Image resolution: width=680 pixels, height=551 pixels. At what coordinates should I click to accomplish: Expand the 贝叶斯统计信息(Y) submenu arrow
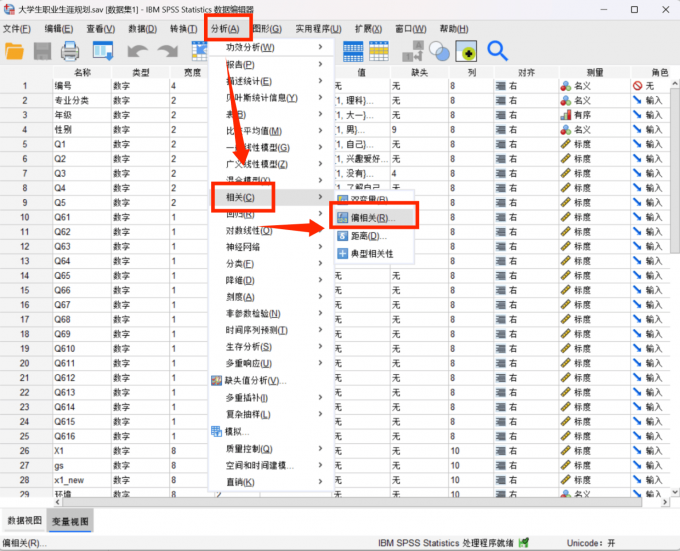(x=320, y=98)
